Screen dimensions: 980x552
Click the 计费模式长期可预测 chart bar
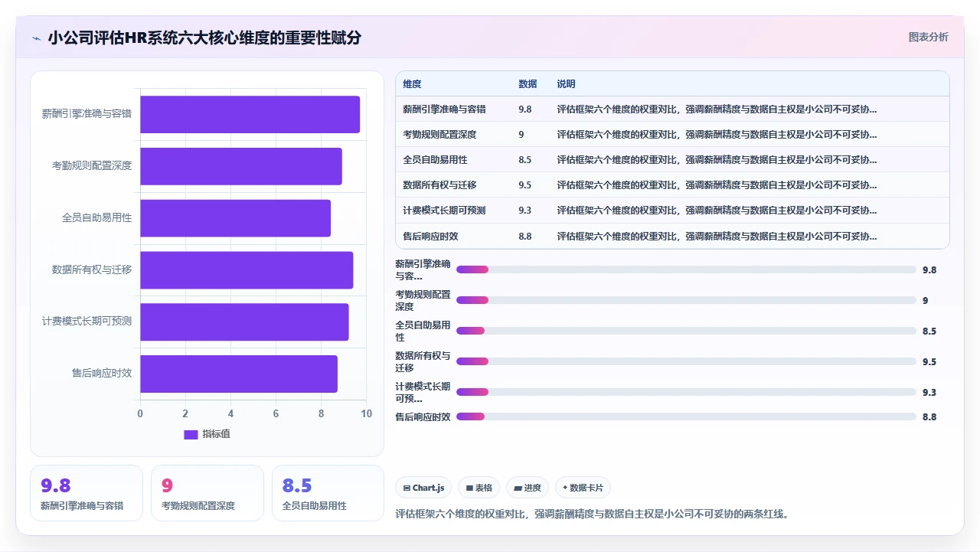244,322
